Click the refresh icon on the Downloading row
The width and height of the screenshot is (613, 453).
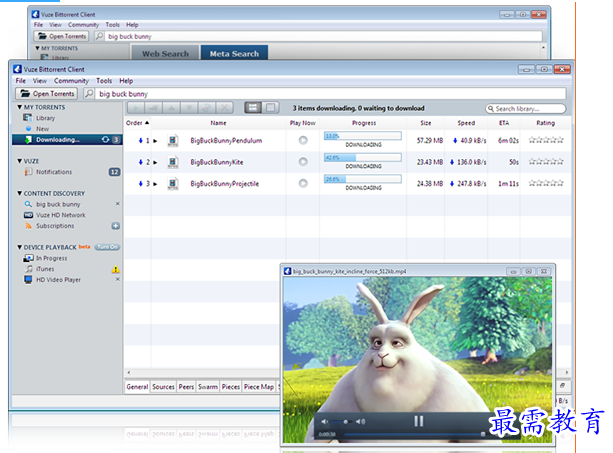[x=105, y=140]
